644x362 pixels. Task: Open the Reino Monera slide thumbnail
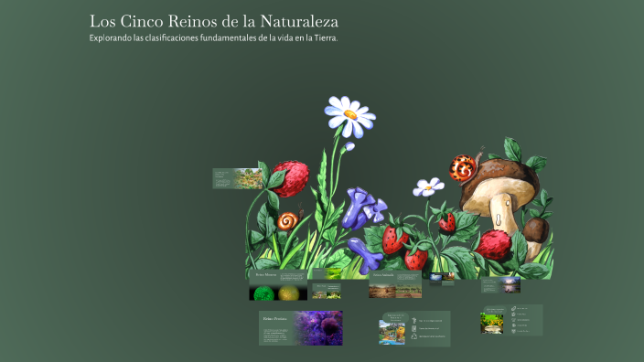click(278, 285)
